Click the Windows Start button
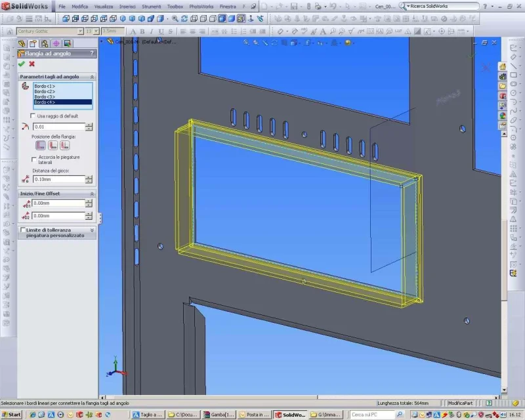The image size is (525, 420). point(11,415)
